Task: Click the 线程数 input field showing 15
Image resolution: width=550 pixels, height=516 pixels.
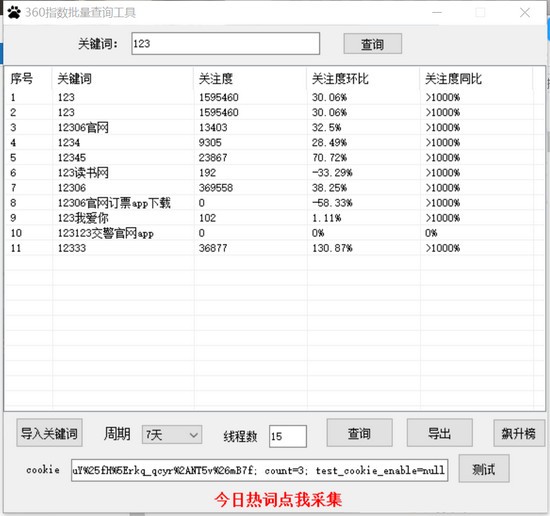Action: 288,436
